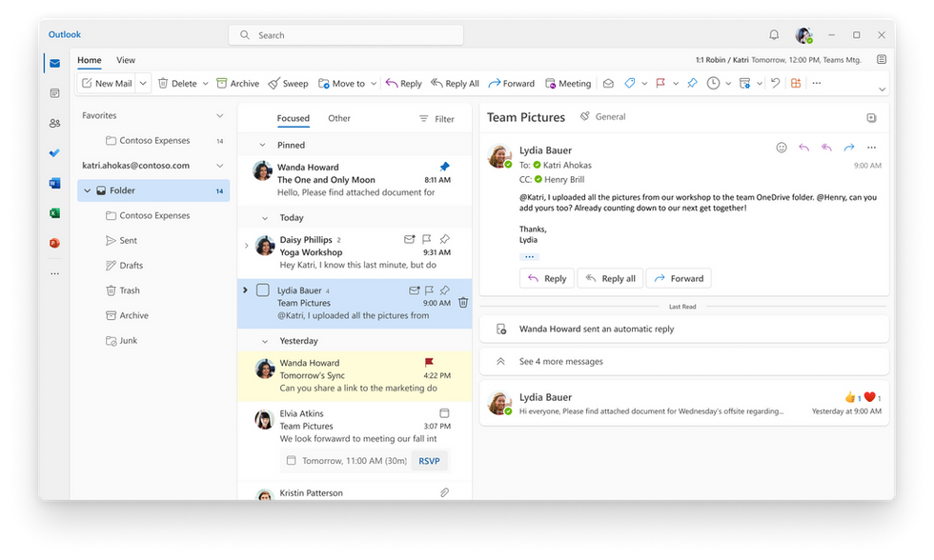Show the Other inbox tab
Viewport: 934px width, 560px height.
[x=339, y=118]
